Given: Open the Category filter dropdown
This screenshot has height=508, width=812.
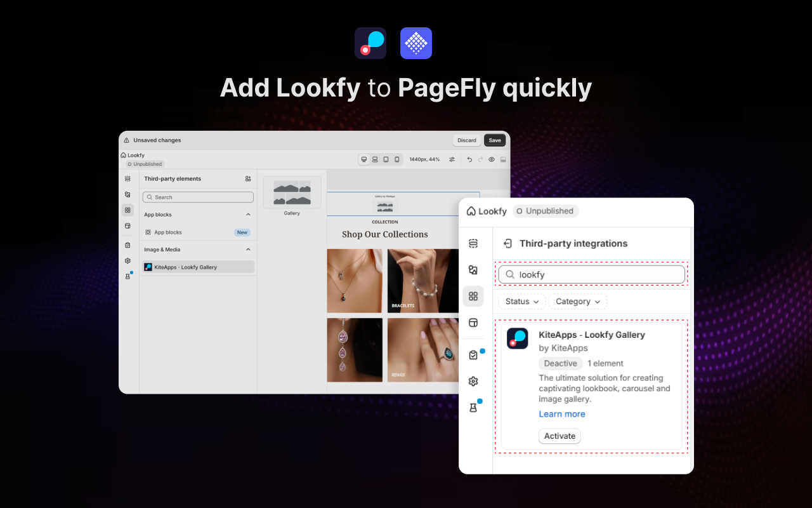Looking at the screenshot, I should click(x=577, y=302).
